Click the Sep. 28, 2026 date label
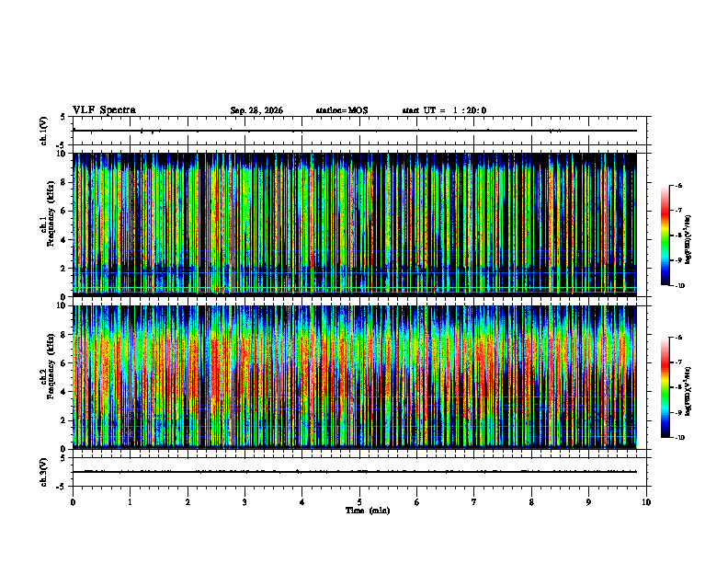Viewport: 728px width, 563px height. [256, 110]
